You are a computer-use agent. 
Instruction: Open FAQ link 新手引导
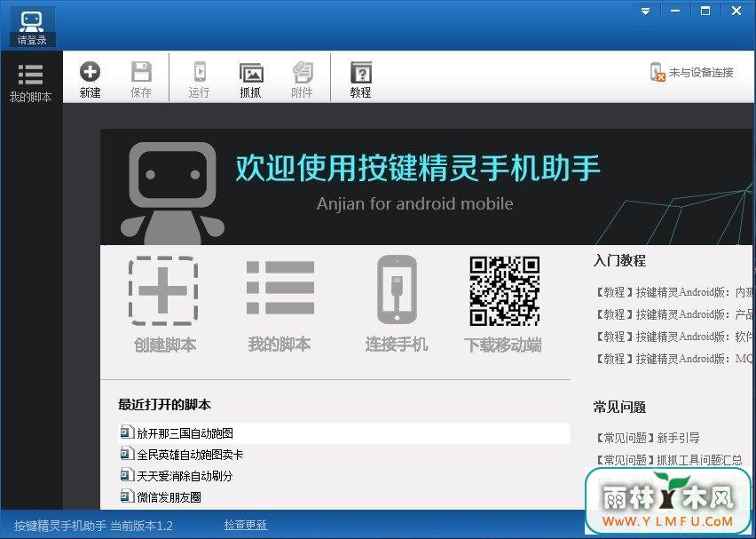click(647, 438)
